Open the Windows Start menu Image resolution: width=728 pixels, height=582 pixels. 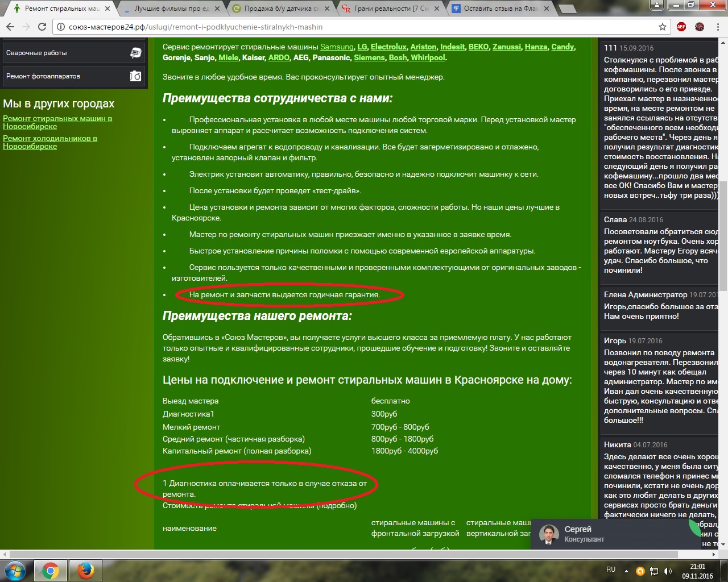click(15, 571)
